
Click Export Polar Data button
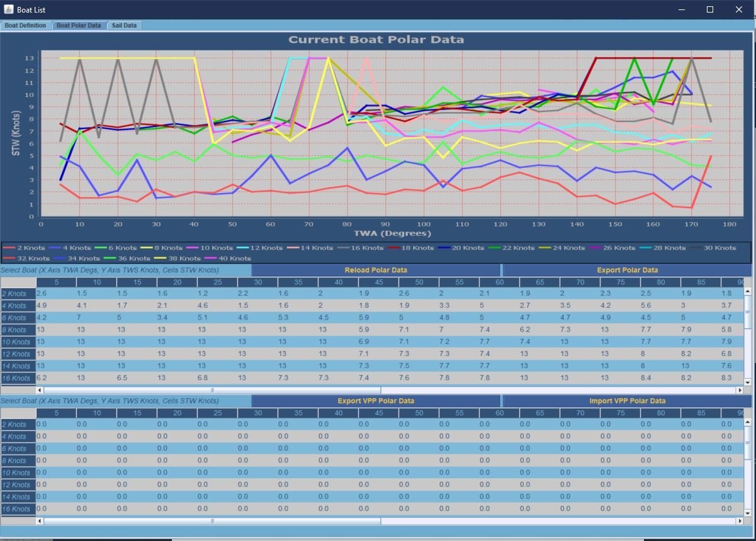pos(627,270)
